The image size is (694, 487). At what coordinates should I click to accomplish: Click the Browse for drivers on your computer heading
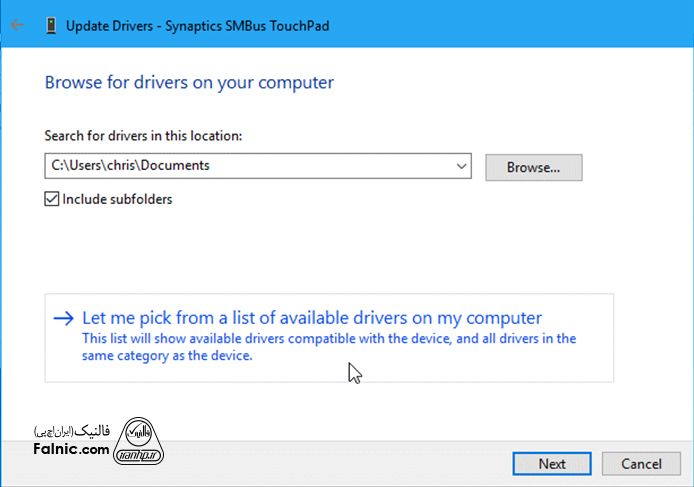(189, 82)
